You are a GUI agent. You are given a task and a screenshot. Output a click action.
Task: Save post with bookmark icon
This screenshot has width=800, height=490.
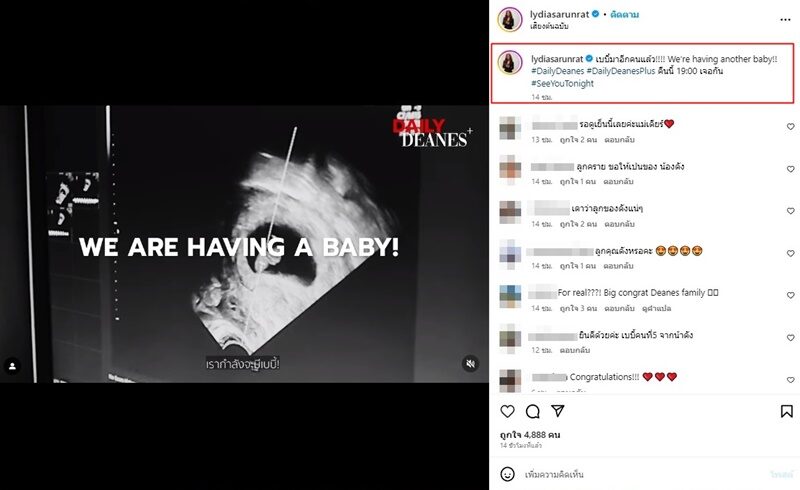pyautogui.click(x=786, y=411)
